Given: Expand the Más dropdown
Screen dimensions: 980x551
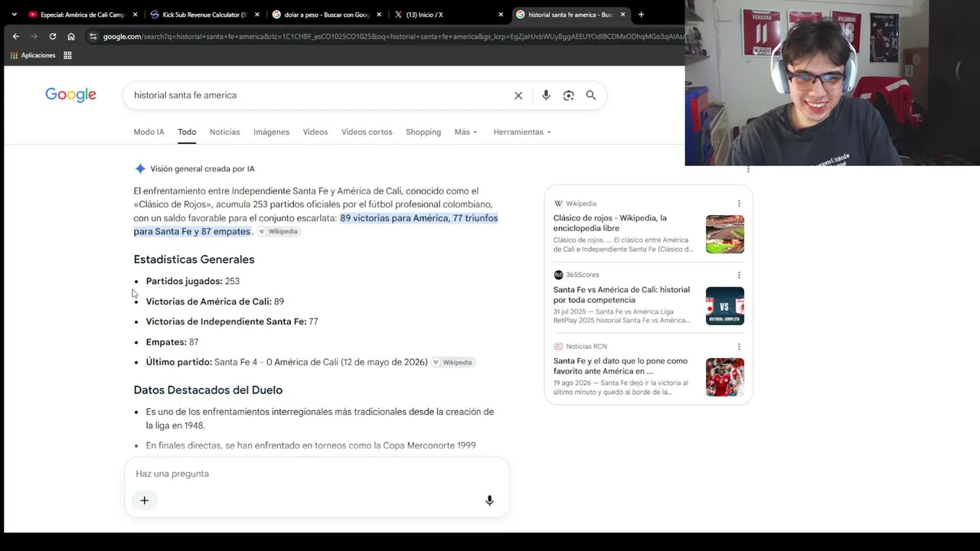Looking at the screenshot, I should (465, 132).
